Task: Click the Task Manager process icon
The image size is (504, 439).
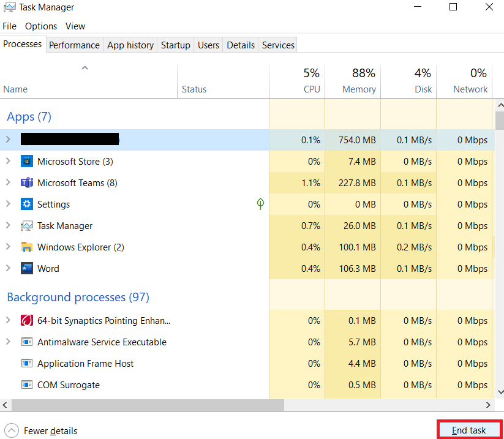Action: click(x=27, y=225)
